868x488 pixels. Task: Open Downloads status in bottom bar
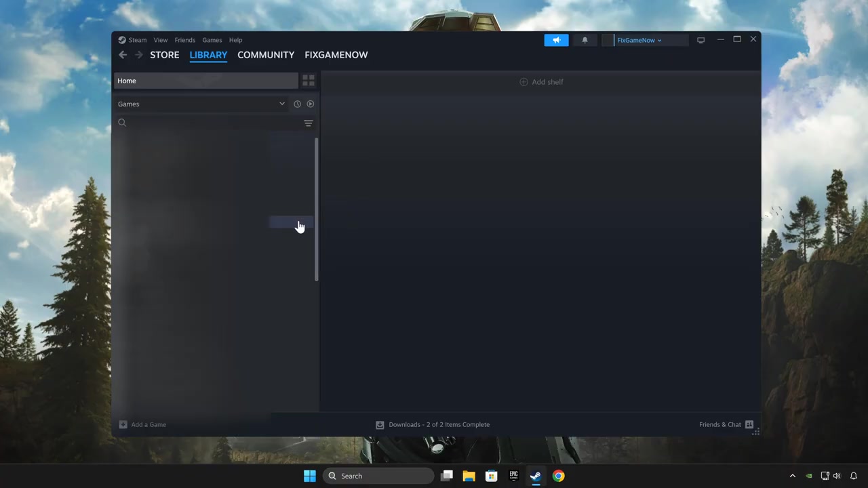433,424
